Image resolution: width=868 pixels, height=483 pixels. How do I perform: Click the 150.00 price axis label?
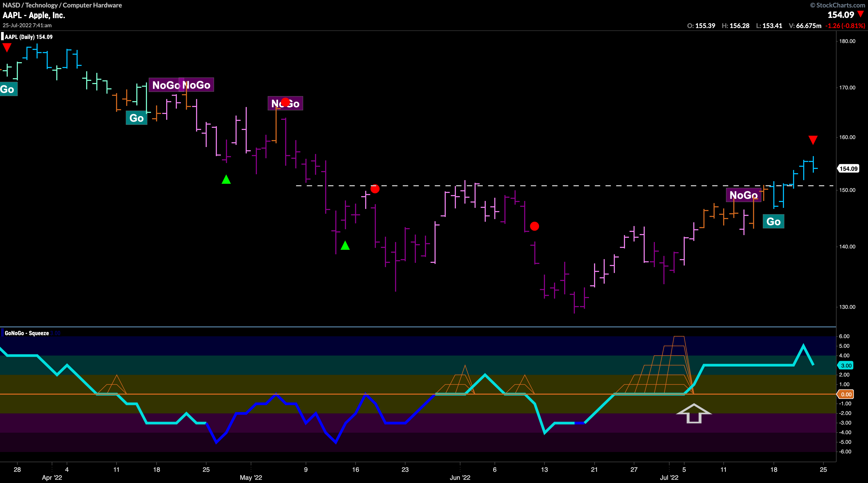tap(847, 190)
